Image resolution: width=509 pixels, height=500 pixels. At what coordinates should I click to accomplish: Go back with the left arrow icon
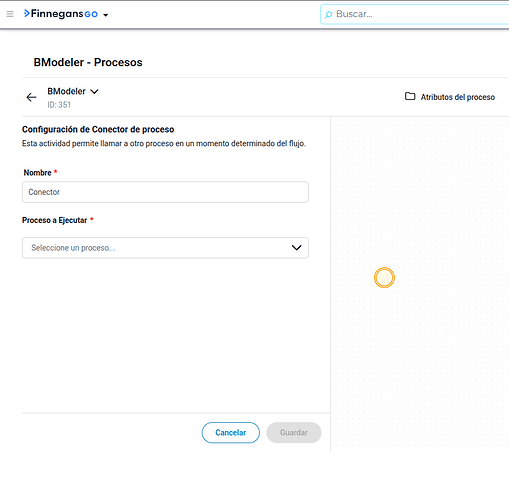(31, 97)
